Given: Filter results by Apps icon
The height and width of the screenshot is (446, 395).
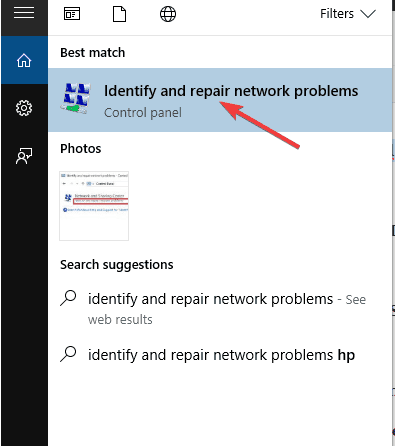Looking at the screenshot, I should tap(72, 14).
